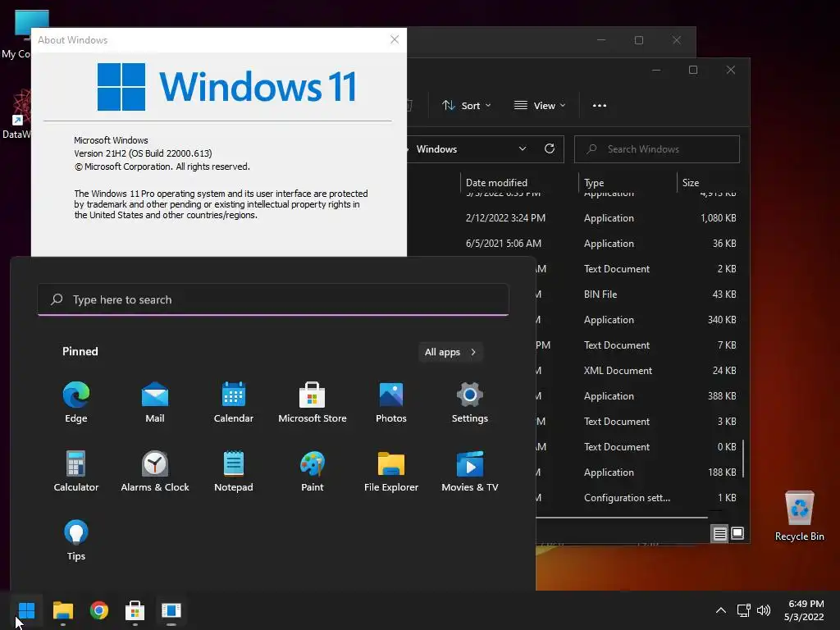Click the Start button on taskbar
This screenshot has width=840, height=630.
tap(26, 610)
